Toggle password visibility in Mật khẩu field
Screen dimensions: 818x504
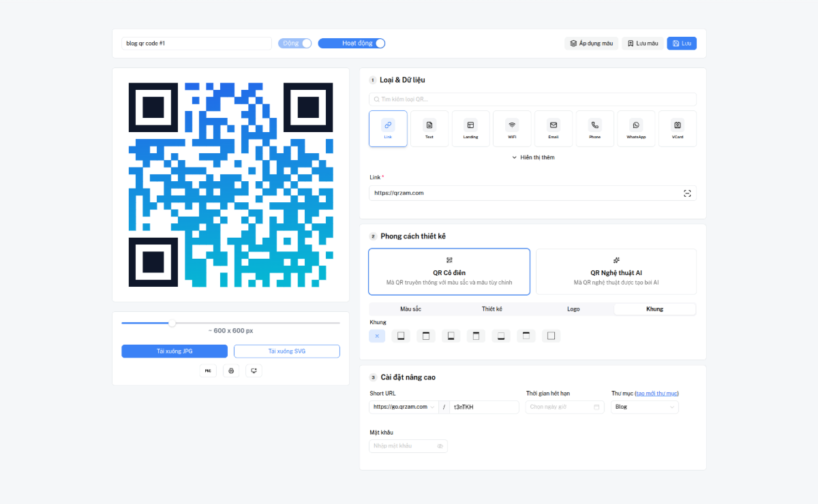point(440,445)
